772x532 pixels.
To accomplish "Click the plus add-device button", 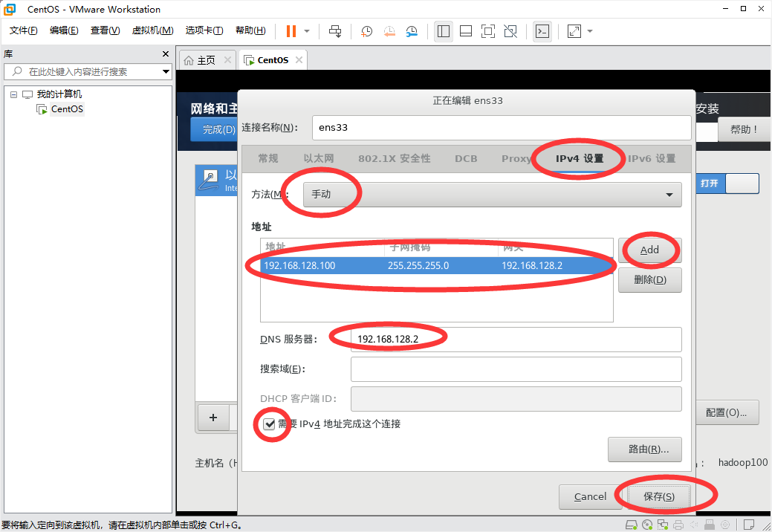I will pos(213,418).
